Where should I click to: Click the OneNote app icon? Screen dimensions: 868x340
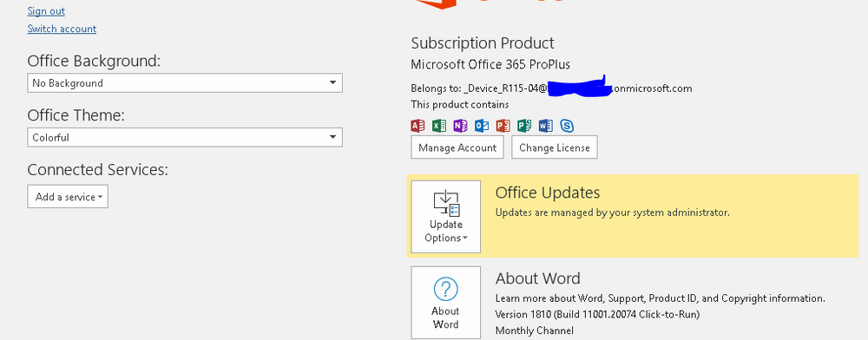(460, 126)
